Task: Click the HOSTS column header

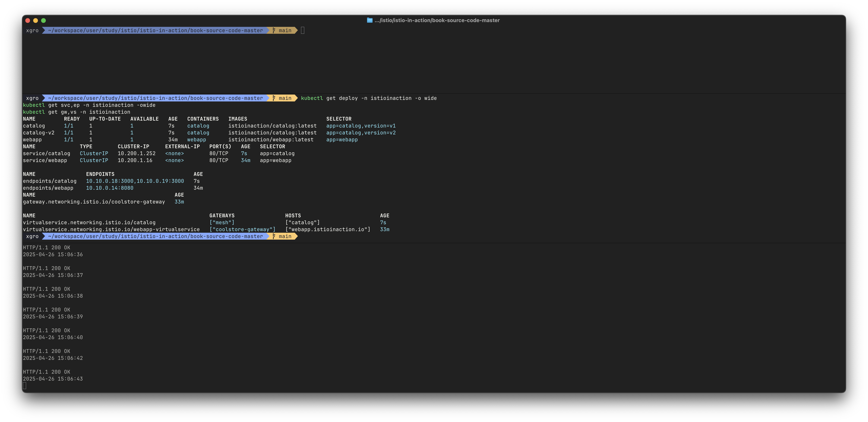Action: pyautogui.click(x=293, y=216)
